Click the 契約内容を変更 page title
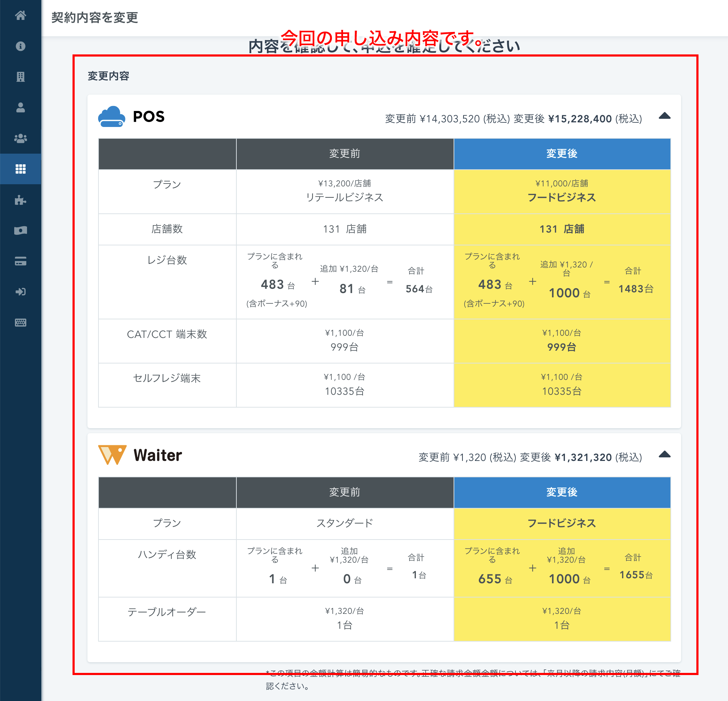The height and width of the screenshot is (701, 728). [95, 17]
